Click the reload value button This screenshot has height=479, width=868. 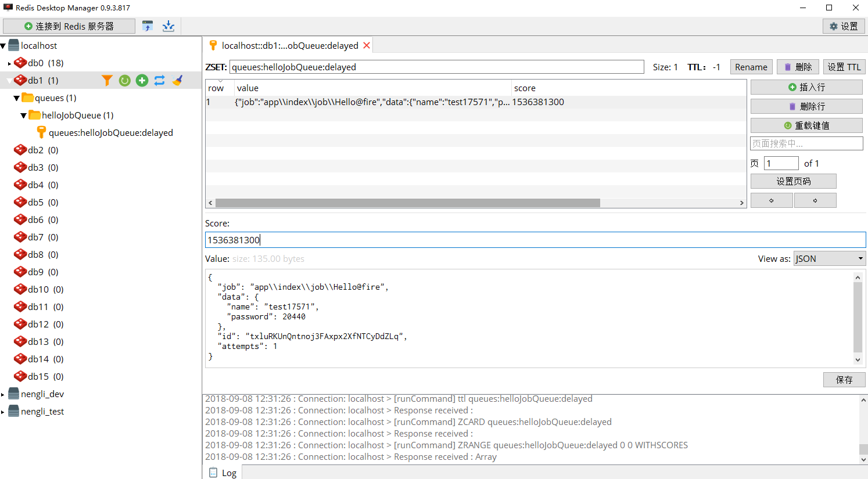[x=806, y=125]
